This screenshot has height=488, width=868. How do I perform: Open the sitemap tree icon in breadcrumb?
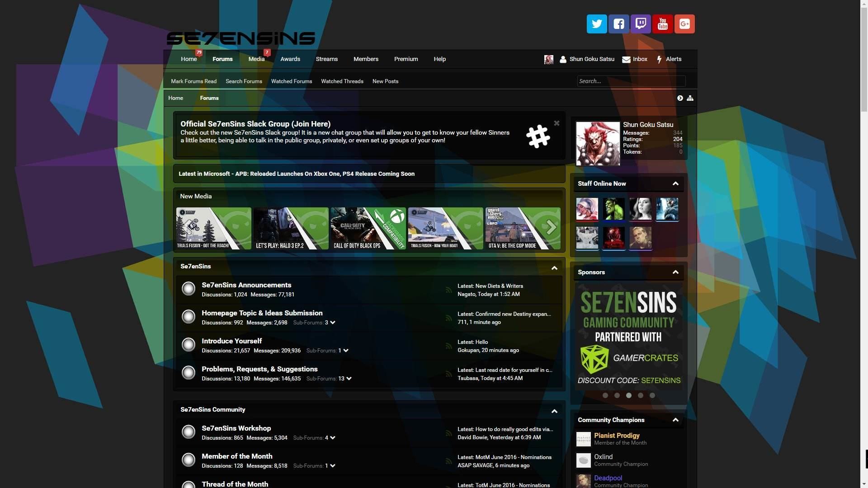click(690, 98)
